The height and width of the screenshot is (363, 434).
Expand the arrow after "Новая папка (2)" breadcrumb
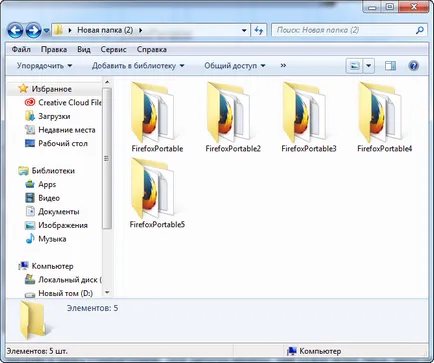pyautogui.click(x=140, y=30)
